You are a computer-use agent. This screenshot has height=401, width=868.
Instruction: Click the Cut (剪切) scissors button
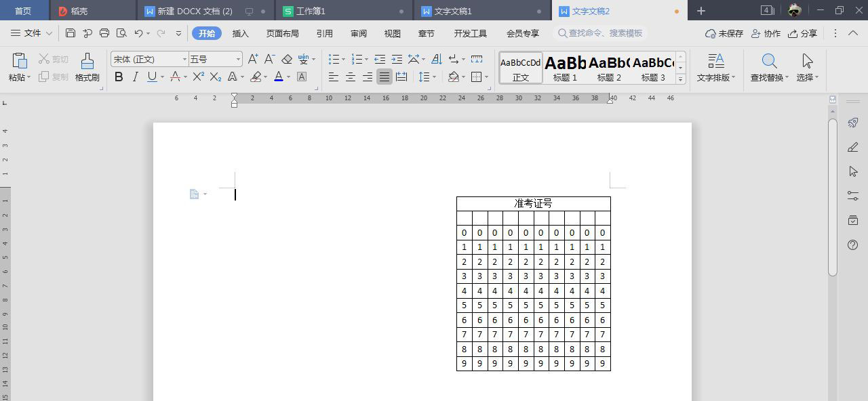53,60
